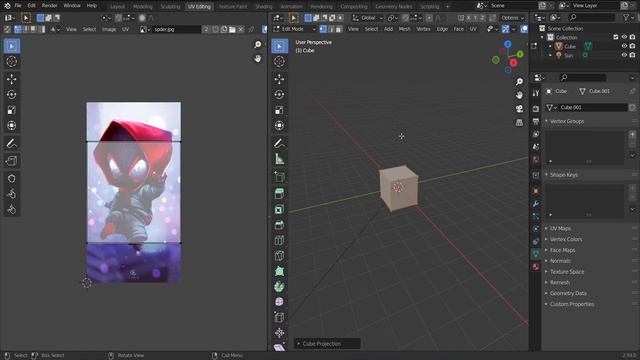Select the 3D viewport Scale tool
The height and width of the screenshot is (360, 640).
pyautogui.click(x=279, y=110)
